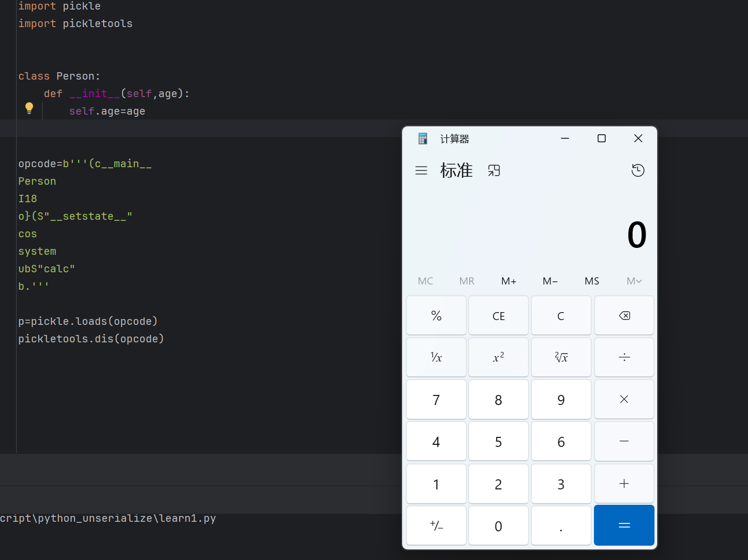Click the MS memory store button
This screenshot has height=560, width=748.
point(592,281)
